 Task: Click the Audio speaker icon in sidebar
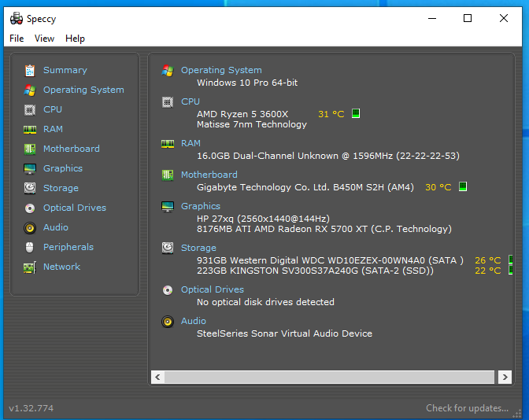30,228
